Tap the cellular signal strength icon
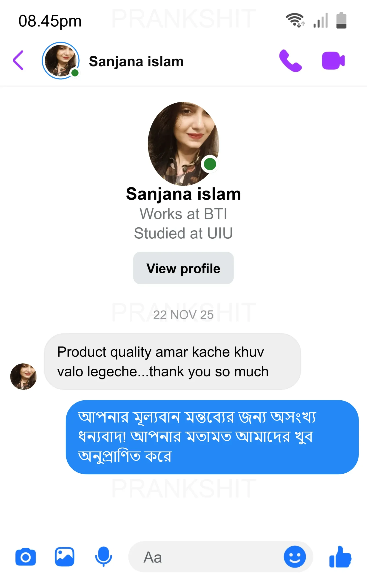Image resolution: width=367 pixels, height=588 pixels. point(321,20)
